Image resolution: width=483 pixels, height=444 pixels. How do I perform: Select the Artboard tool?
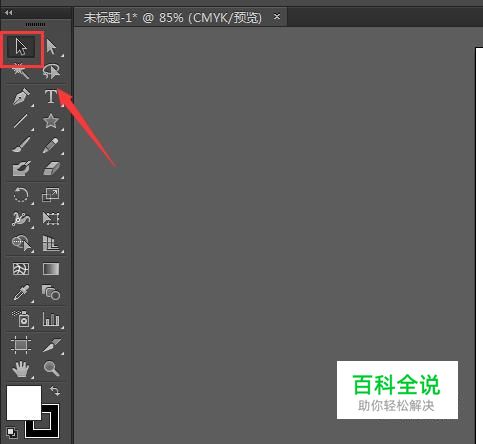point(21,345)
